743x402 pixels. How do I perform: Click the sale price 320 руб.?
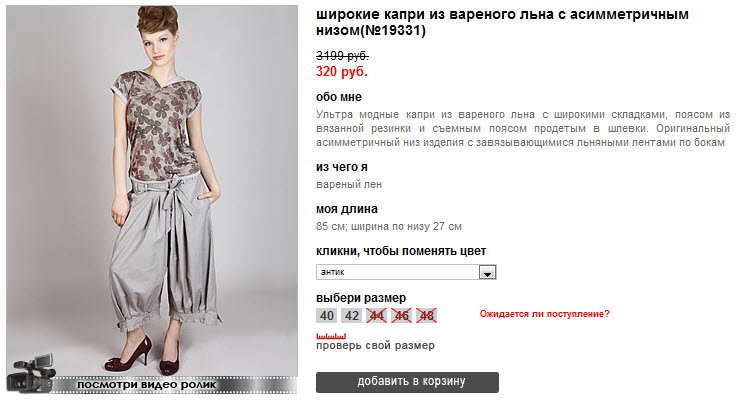(342, 72)
